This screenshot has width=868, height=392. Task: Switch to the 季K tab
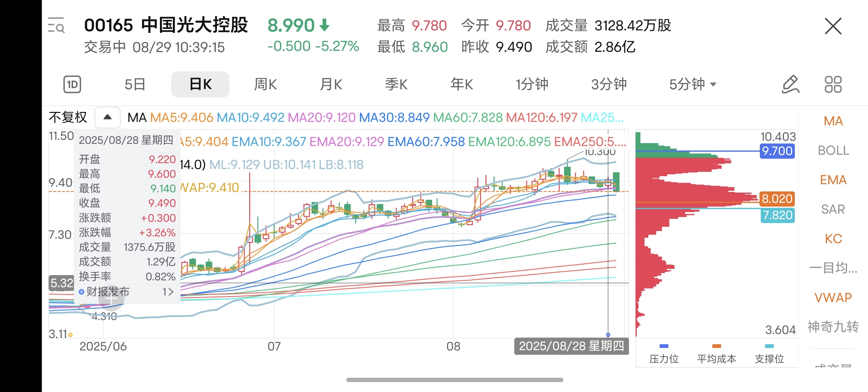(x=396, y=84)
